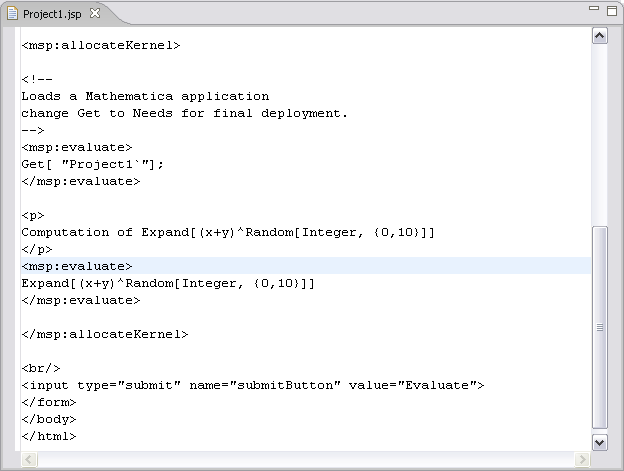Click the line reading Loads a Mathematica application

point(145,96)
